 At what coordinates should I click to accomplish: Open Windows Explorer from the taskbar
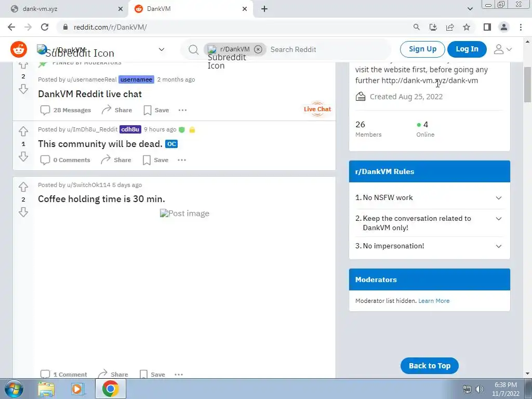tap(46, 389)
